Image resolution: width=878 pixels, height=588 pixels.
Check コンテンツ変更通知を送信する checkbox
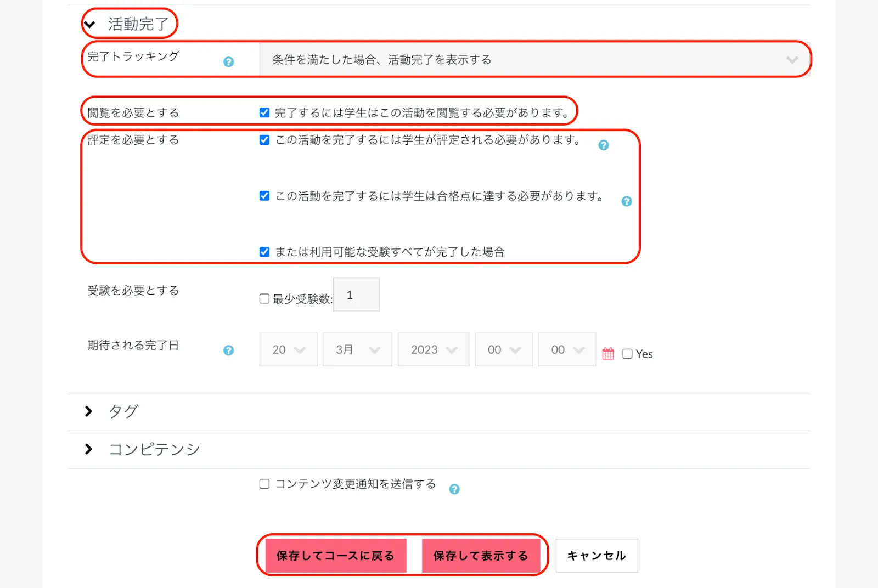[264, 484]
